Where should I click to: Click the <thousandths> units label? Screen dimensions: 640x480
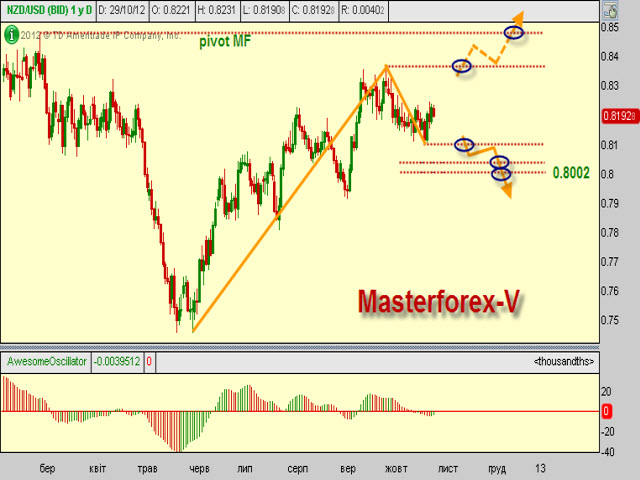(x=564, y=362)
